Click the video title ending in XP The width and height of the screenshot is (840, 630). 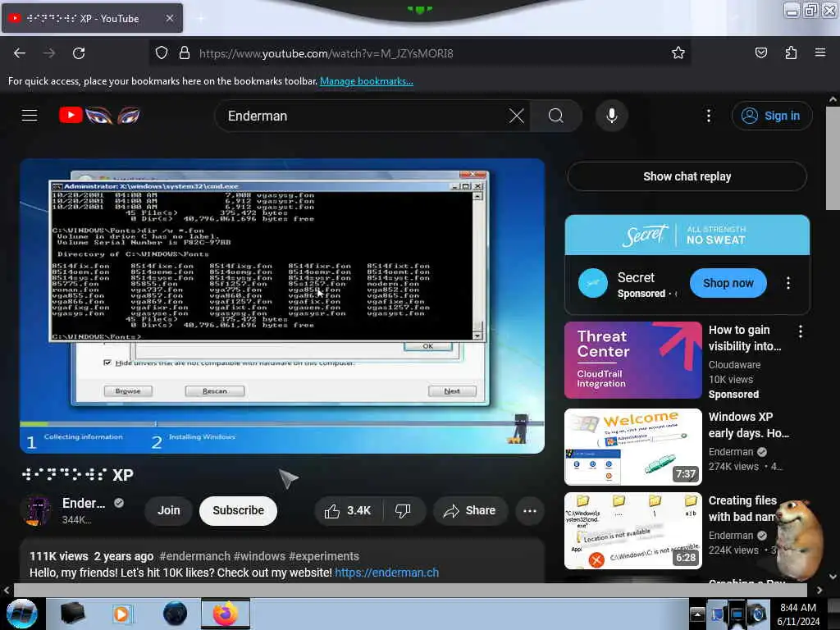[78, 475]
